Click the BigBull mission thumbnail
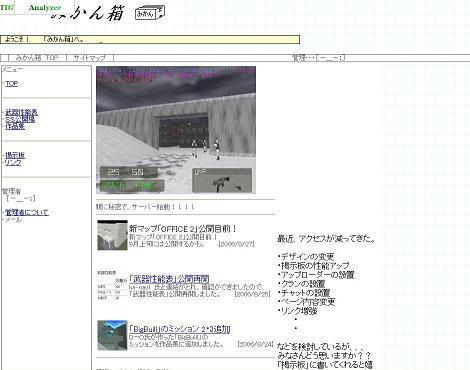This screenshot has height=370, width=470. pos(112,335)
